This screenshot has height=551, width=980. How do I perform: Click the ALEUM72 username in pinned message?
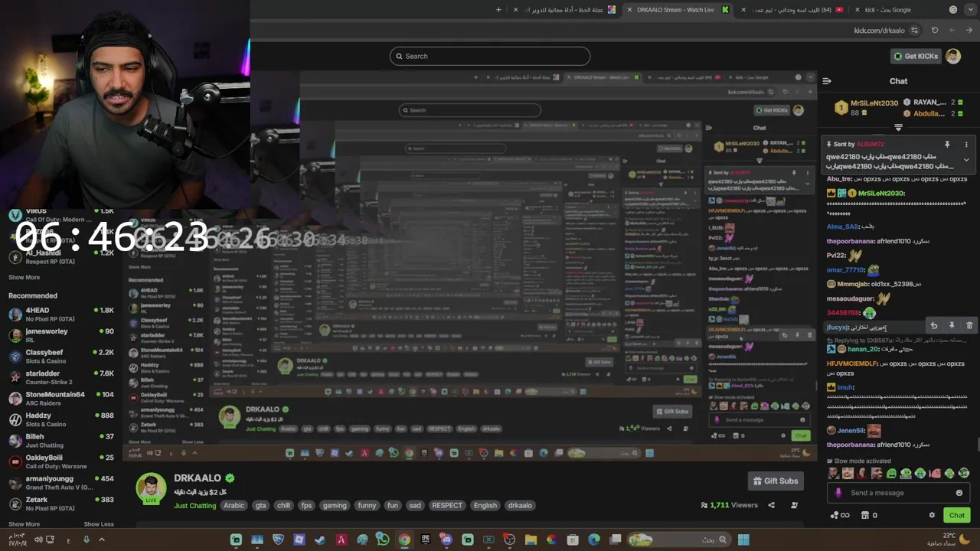[871, 145]
